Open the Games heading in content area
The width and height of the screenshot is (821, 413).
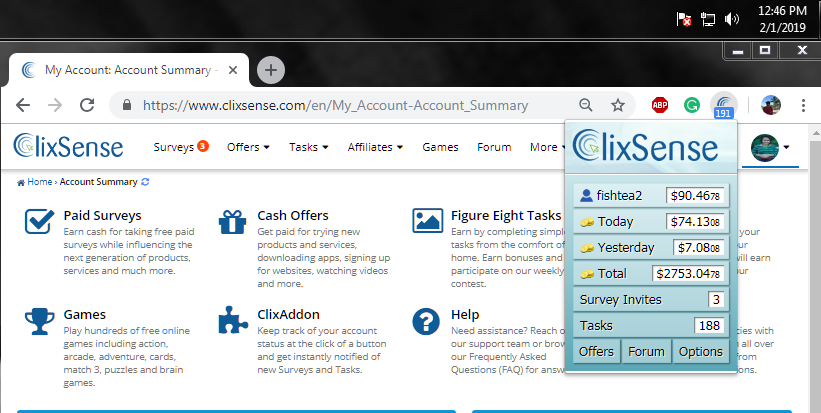pyautogui.click(x=84, y=314)
